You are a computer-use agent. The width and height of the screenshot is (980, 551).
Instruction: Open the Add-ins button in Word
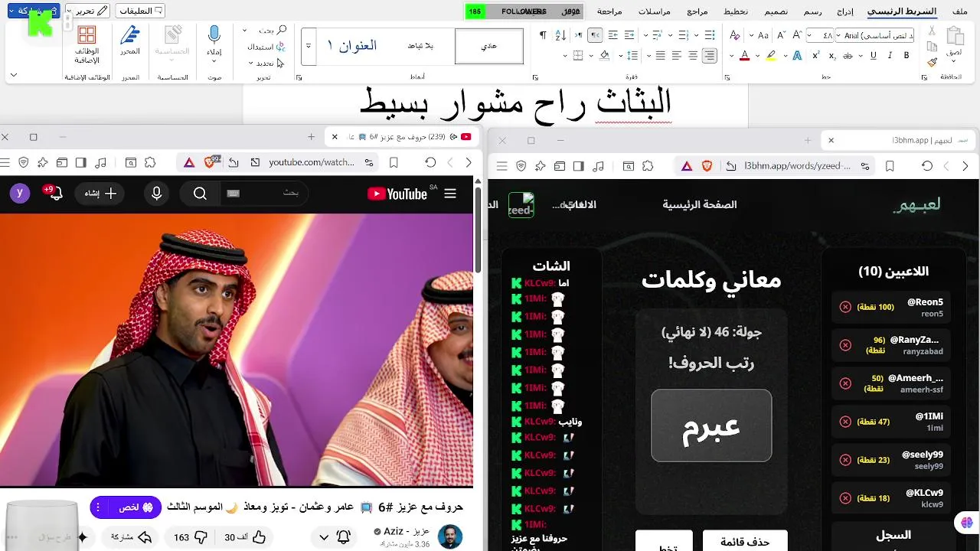coord(87,44)
